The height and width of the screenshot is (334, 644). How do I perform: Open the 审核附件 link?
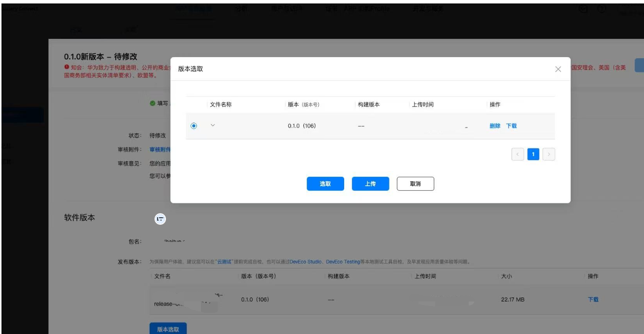[160, 150]
